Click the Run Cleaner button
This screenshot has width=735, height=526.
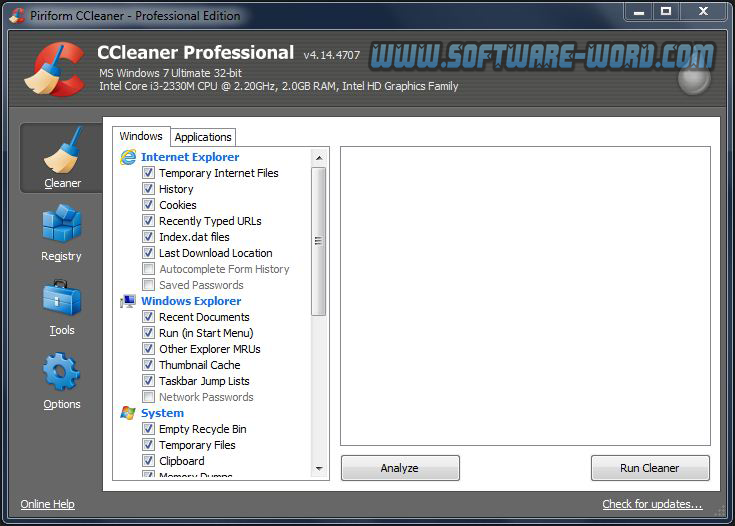[x=650, y=468]
